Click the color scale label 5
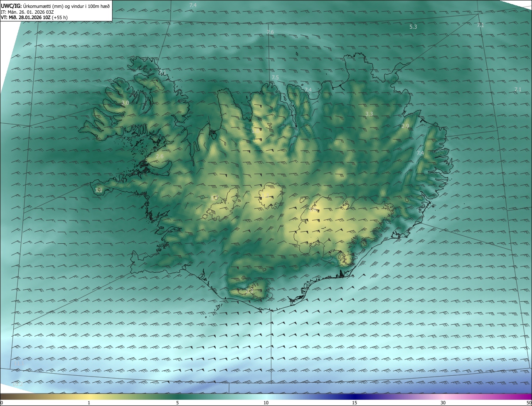 pyautogui.click(x=177, y=403)
